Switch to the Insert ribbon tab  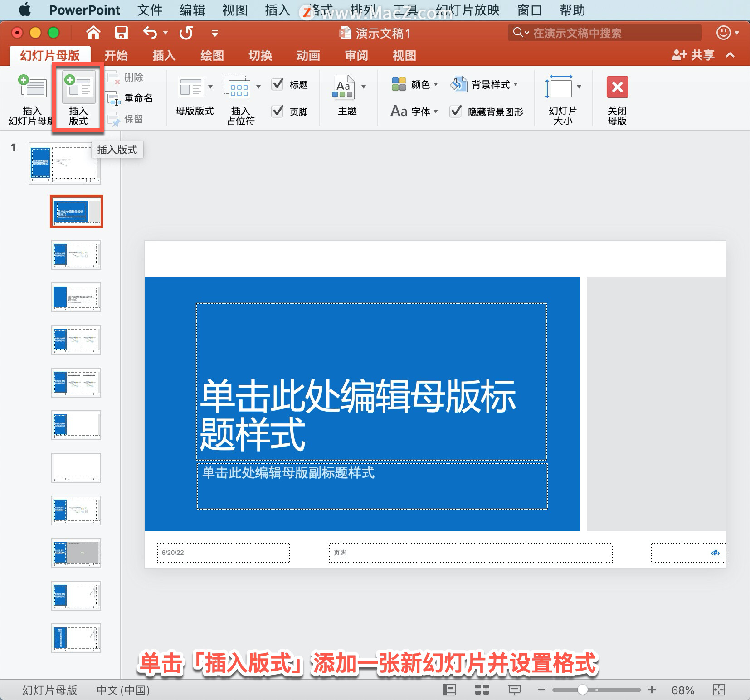164,56
